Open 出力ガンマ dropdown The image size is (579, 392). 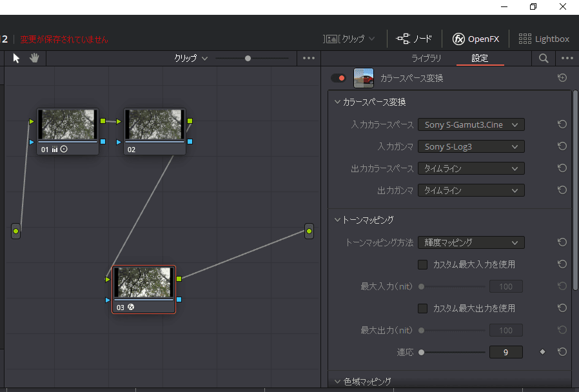(x=471, y=190)
